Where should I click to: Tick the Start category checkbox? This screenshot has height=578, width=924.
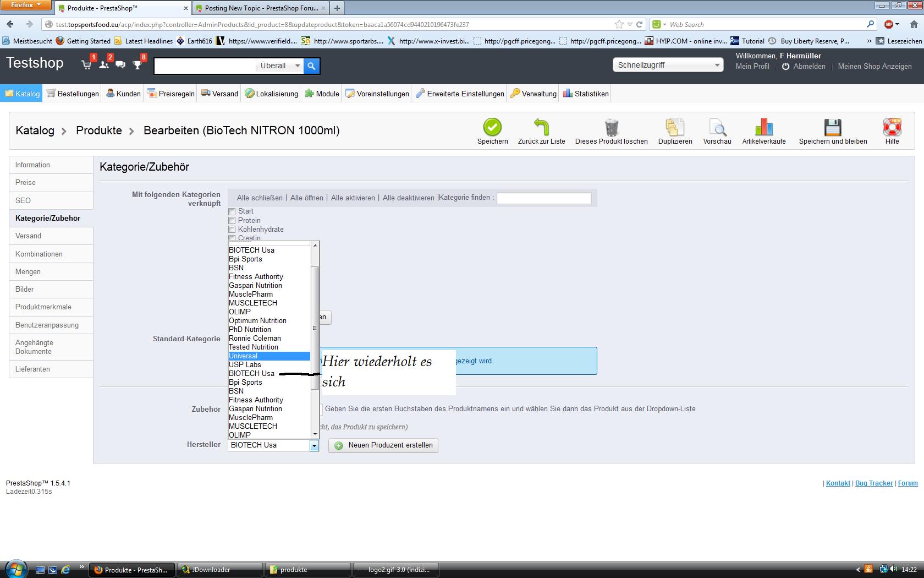pos(232,211)
